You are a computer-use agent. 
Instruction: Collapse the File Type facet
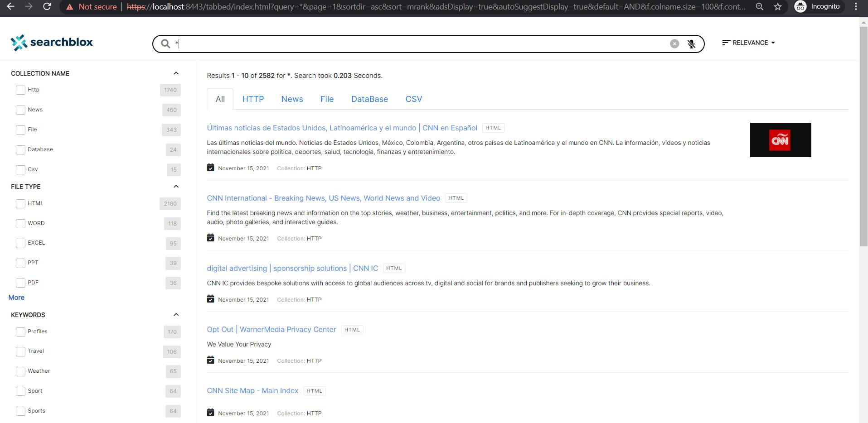pos(176,187)
